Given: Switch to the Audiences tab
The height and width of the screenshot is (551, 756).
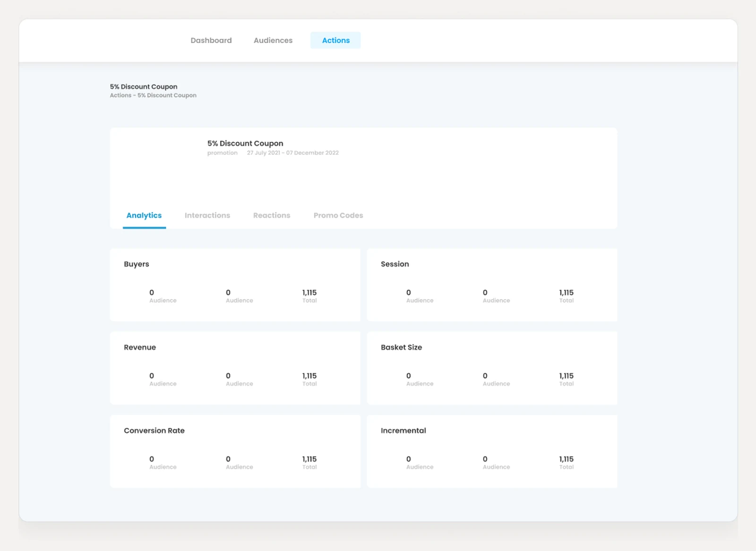Looking at the screenshot, I should [273, 41].
